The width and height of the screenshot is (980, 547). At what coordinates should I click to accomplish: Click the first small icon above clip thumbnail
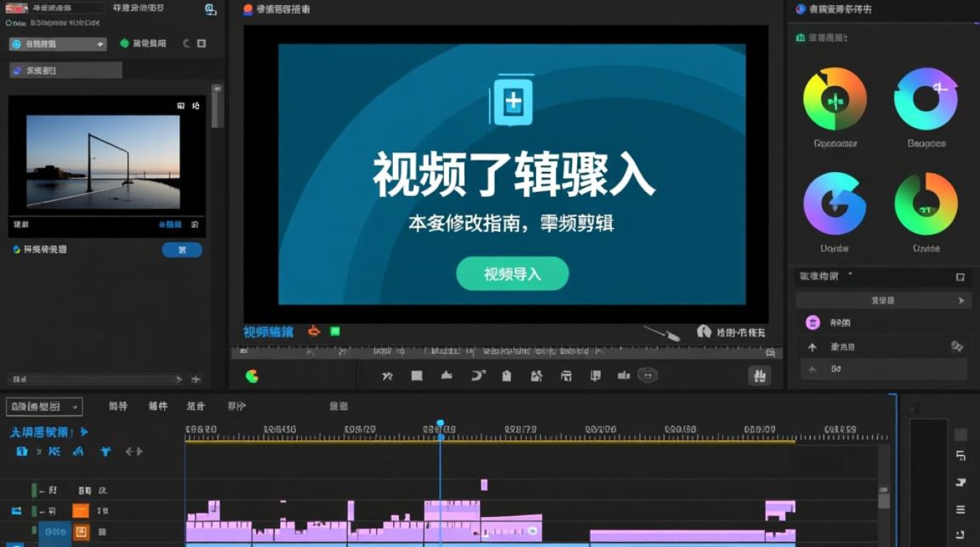pos(181,106)
